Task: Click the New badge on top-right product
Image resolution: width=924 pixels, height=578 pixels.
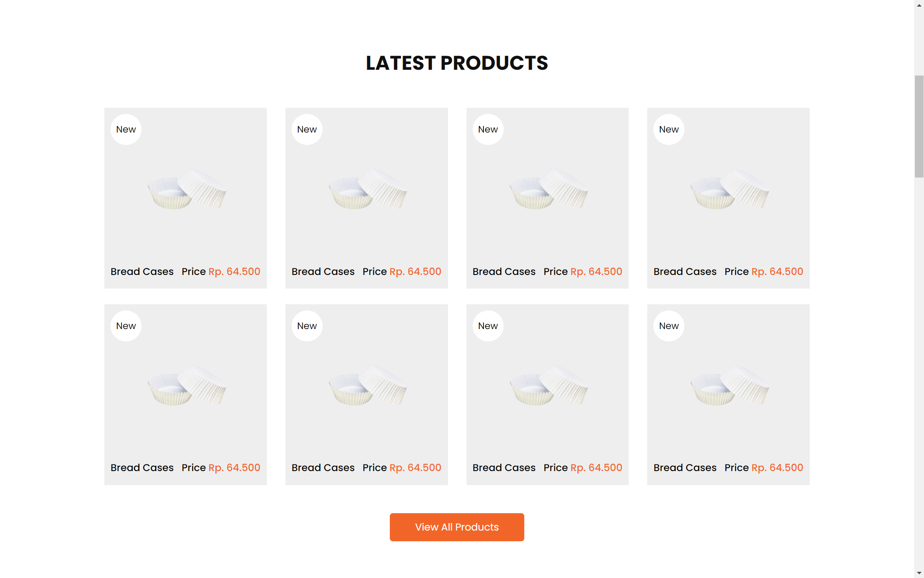Action: 669,129
